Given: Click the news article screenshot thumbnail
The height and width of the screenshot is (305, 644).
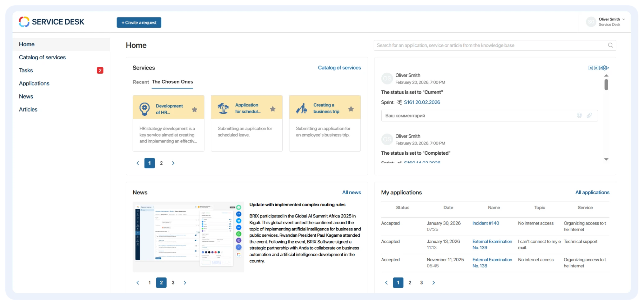Looking at the screenshot, I should [x=188, y=237].
